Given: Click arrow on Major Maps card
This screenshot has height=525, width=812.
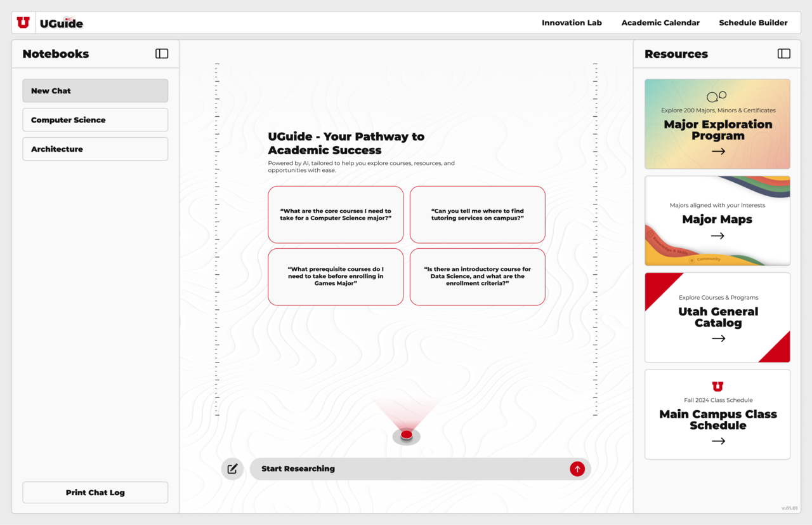Looking at the screenshot, I should point(717,236).
